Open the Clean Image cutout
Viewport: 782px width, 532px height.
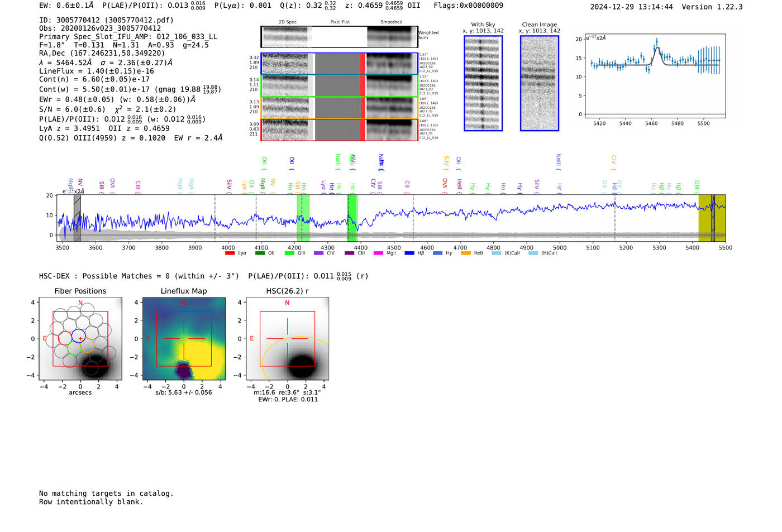coord(540,83)
